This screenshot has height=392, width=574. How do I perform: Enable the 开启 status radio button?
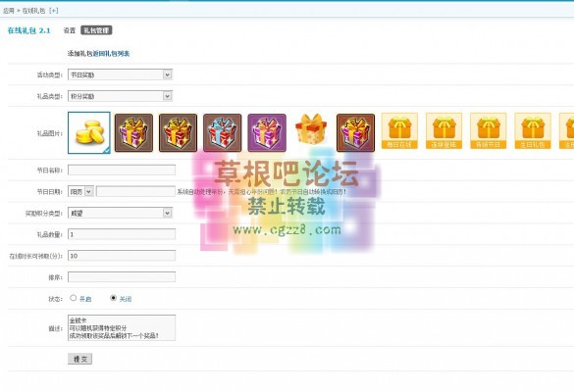(74, 298)
